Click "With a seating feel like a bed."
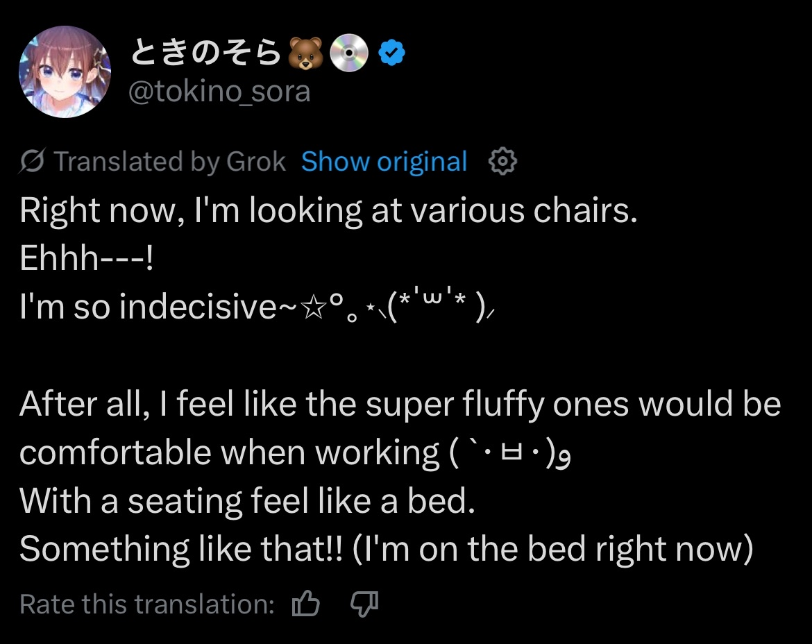The height and width of the screenshot is (644, 812). pyautogui.click(x=247, y=501)
